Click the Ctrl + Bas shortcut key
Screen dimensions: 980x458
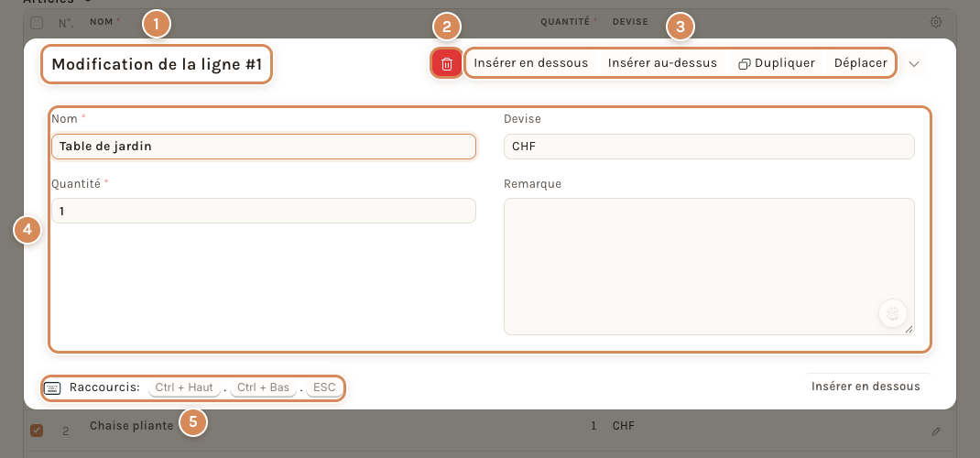click(x=263, y=388)
